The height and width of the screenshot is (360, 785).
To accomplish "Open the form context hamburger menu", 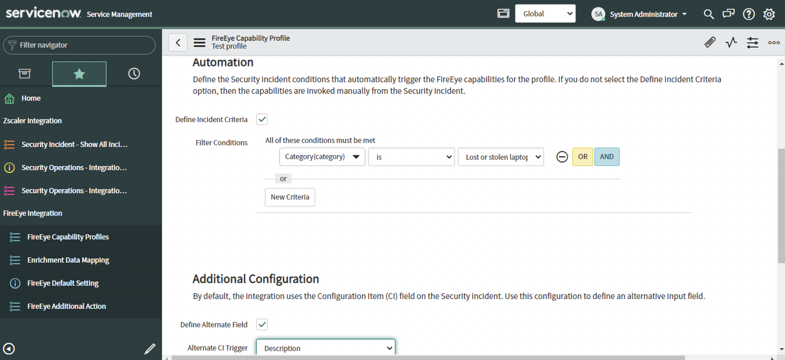I will point(199,43).
